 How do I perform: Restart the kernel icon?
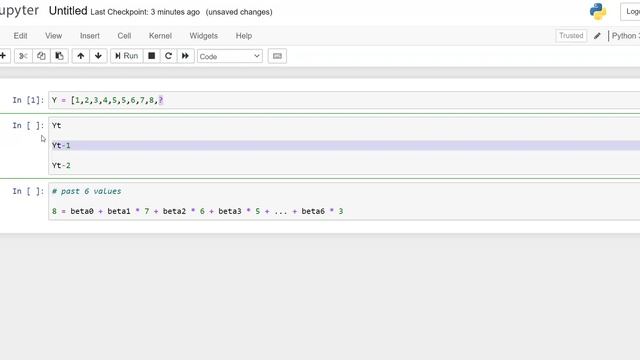pos(168,56)
